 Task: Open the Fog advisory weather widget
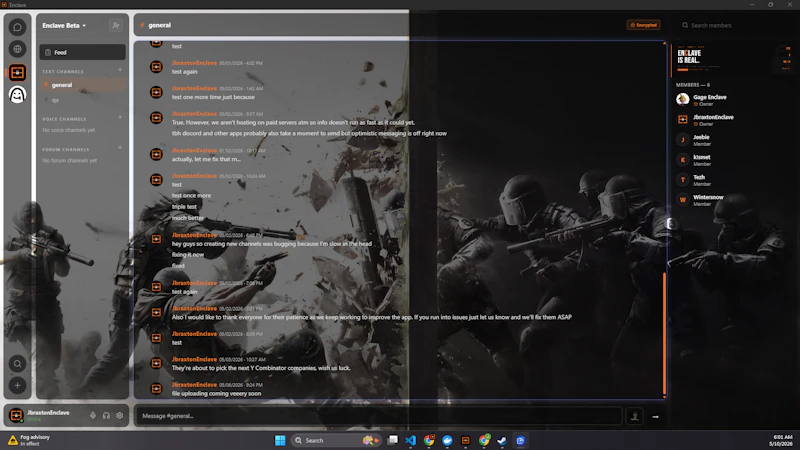click(29, 440)
